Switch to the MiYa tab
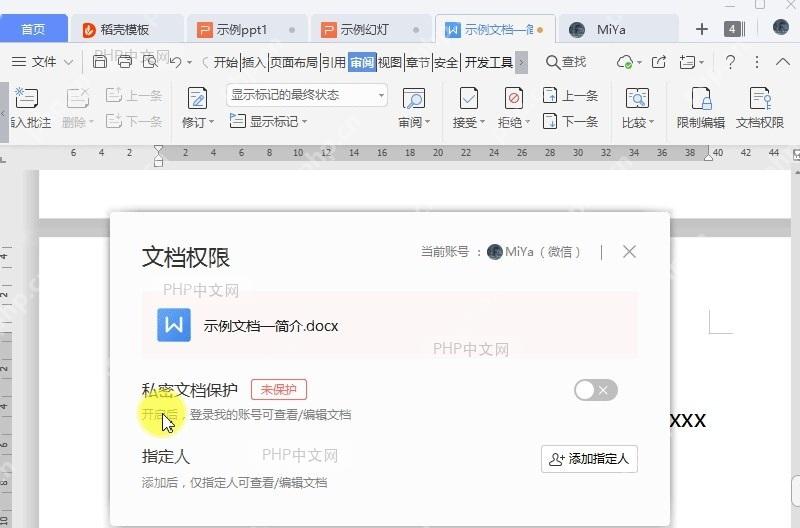 tap(618, 30)
